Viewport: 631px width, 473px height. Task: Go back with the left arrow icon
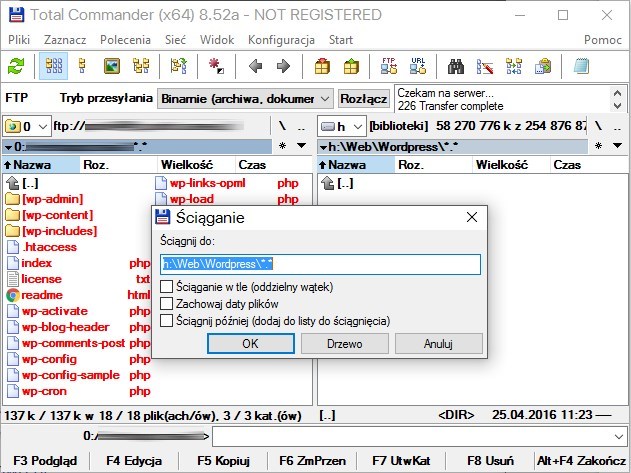(x=255, y=66)
